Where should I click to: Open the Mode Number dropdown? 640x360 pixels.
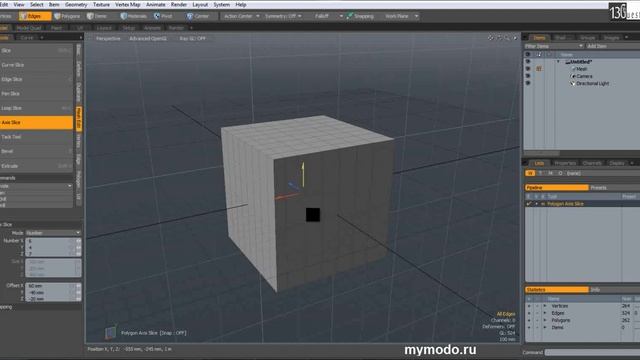point(53,233)
